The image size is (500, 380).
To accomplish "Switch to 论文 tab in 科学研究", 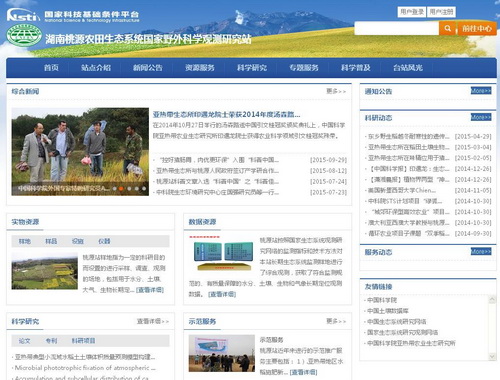I will [x=24, y=341].
